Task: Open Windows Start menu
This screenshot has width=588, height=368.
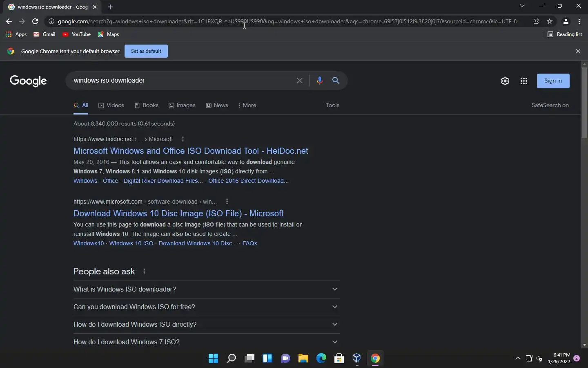Action: pos(213,359)
